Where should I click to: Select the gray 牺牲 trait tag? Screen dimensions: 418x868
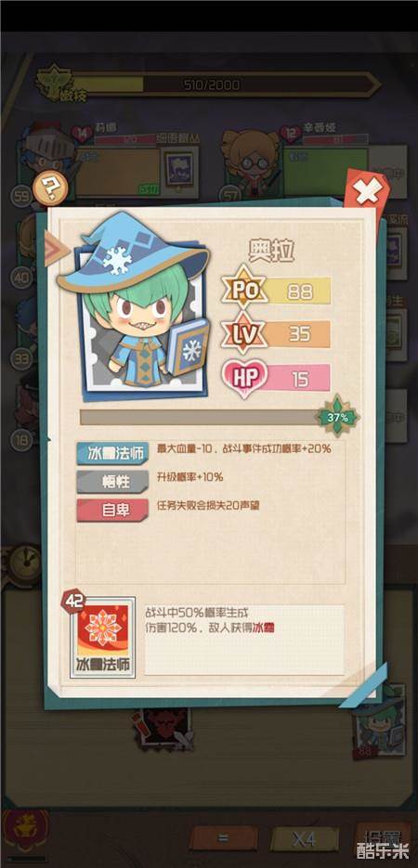click(x=112, y=482)
